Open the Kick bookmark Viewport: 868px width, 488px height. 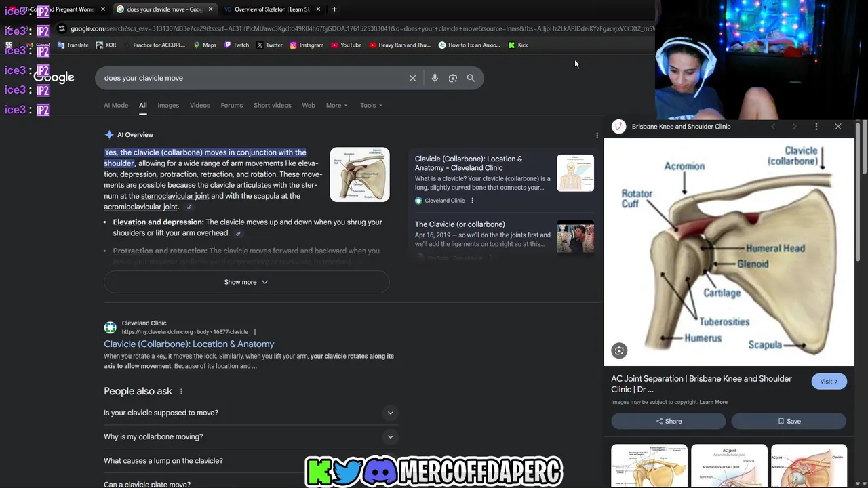tap(518, 45)
